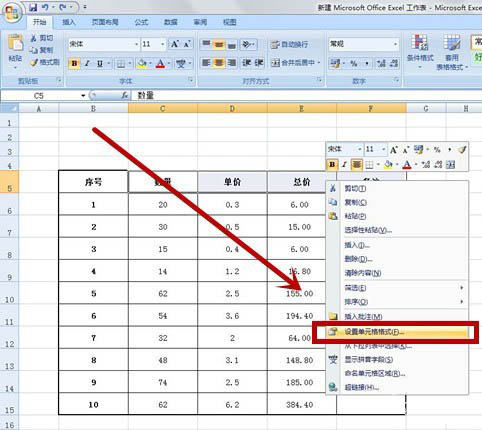482x430 pixels.
Task: Open Format as Table (套用表格格式) menu
Action: coord(452,52)
